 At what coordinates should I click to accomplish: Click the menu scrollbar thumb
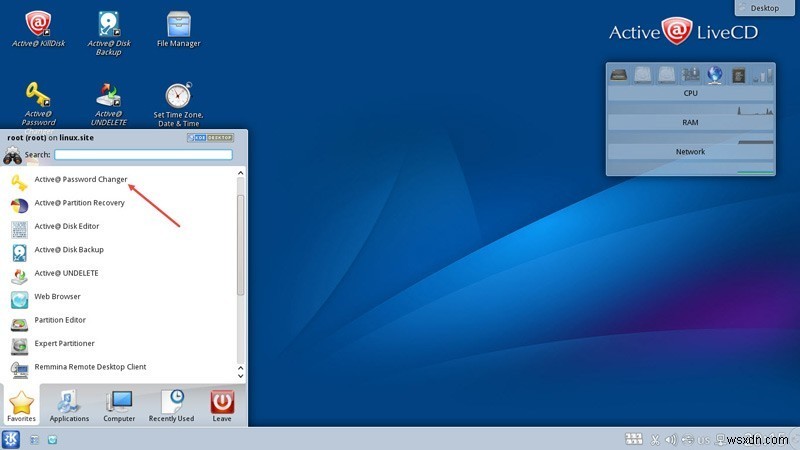click(240, 245)
